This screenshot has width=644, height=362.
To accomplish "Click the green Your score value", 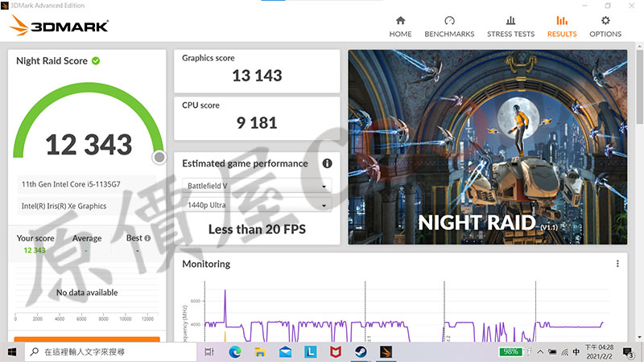I will click(35, 250).
